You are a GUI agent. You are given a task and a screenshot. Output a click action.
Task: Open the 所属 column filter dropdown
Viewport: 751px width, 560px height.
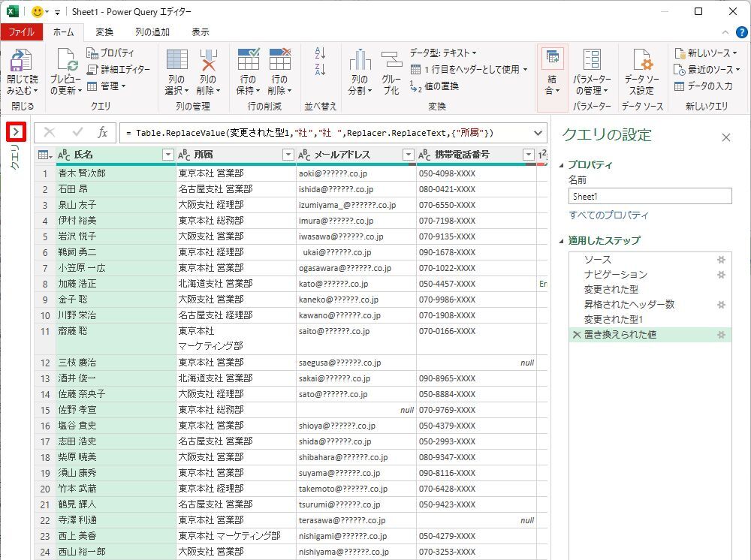click(288, 155)
